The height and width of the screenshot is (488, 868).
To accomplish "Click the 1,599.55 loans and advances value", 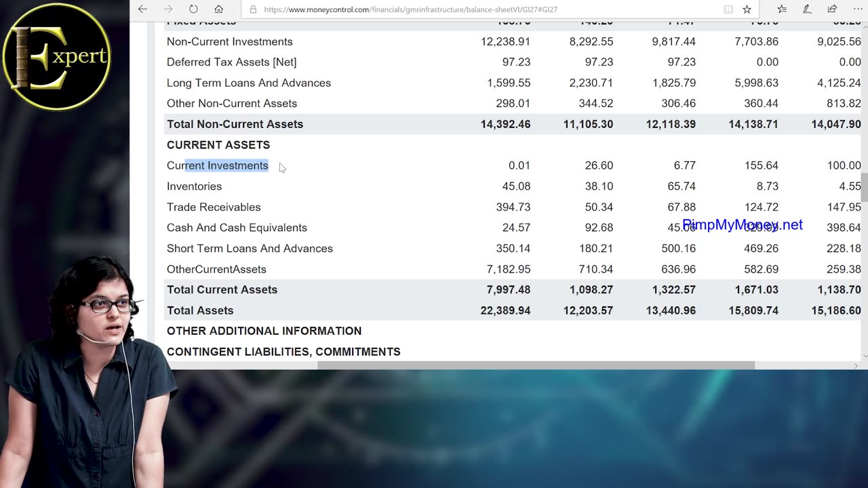I will pyautogui.click(x=509, y=83).
